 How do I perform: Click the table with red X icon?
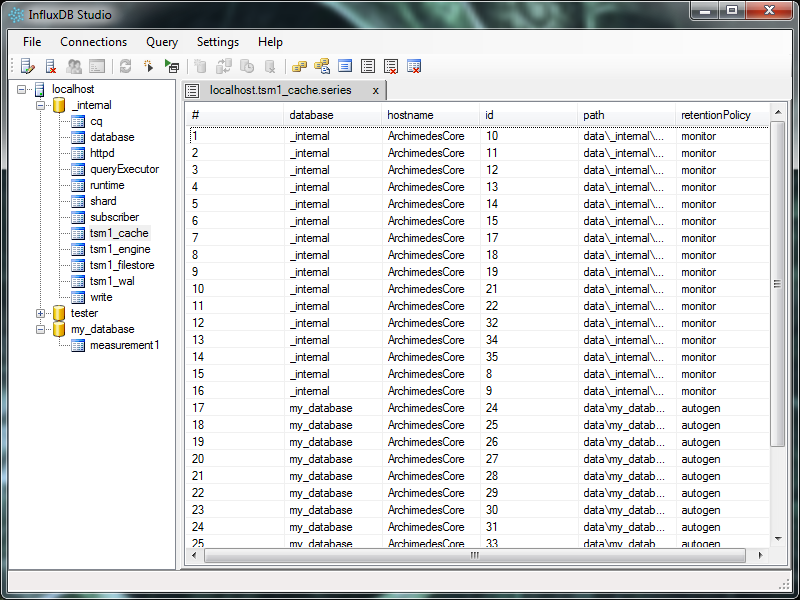point(414,66)
